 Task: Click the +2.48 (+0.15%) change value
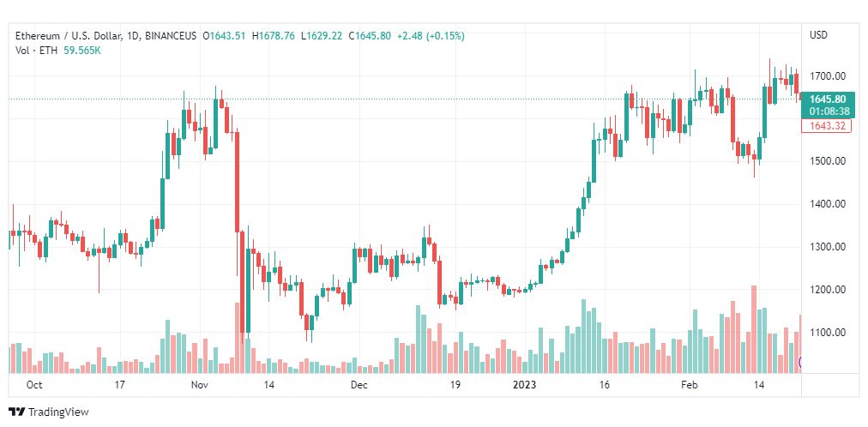click(x=430, y=36)
